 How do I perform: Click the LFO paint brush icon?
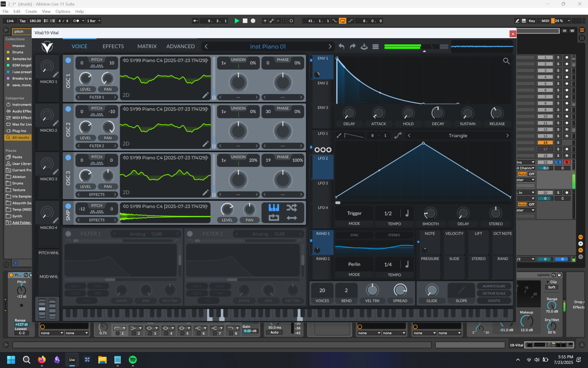coord(339,135)
